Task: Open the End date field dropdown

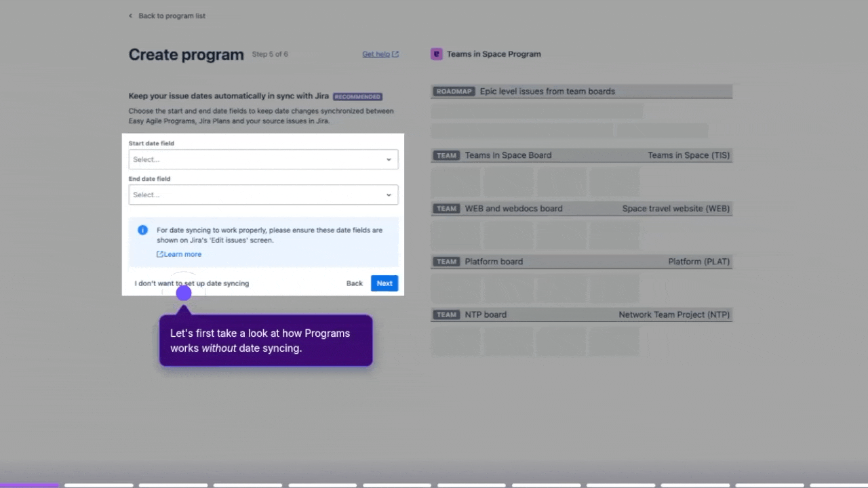Action: pyautogui.click(x=263, y=195)
